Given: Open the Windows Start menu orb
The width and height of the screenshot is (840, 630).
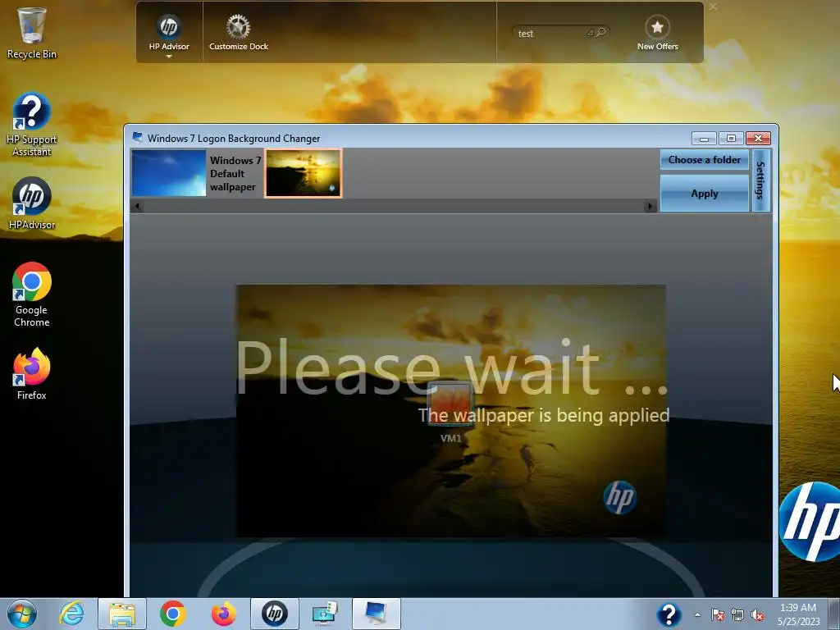Looking at the screenshot, I should (22, 614).
